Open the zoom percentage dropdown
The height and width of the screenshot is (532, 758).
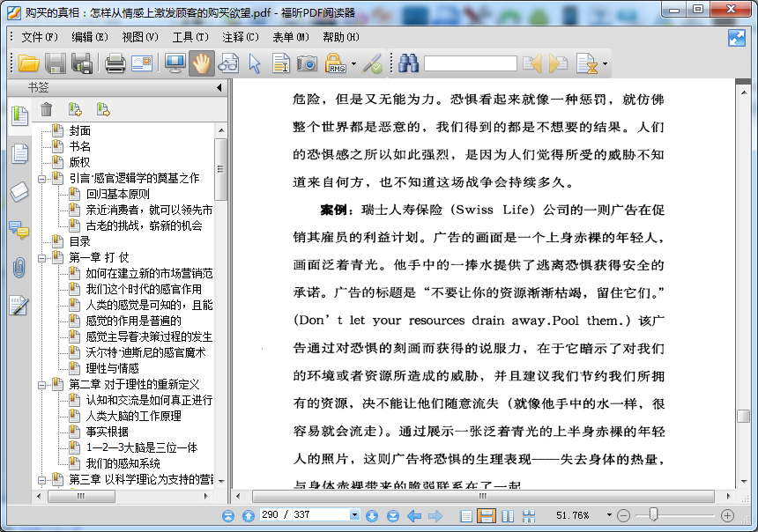pyautogui.click(x=609, y=515)
